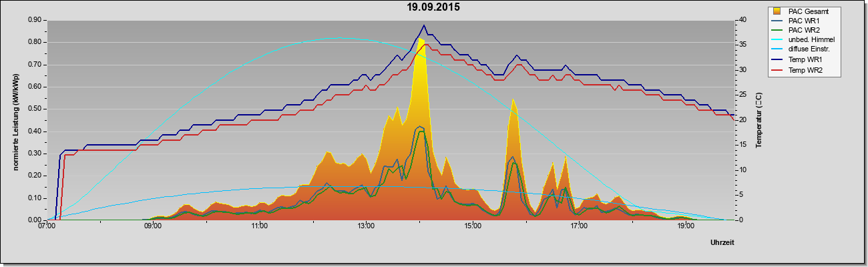Click the Uhrzeit axis title

pyautogui.click(x=722, y=244)
